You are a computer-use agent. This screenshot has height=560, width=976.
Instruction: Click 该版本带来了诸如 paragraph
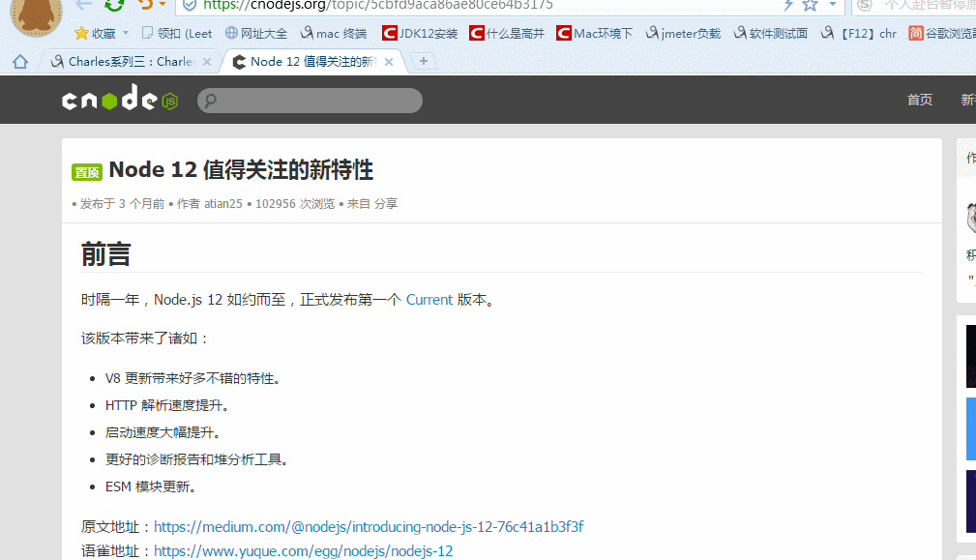pos(144,339)
